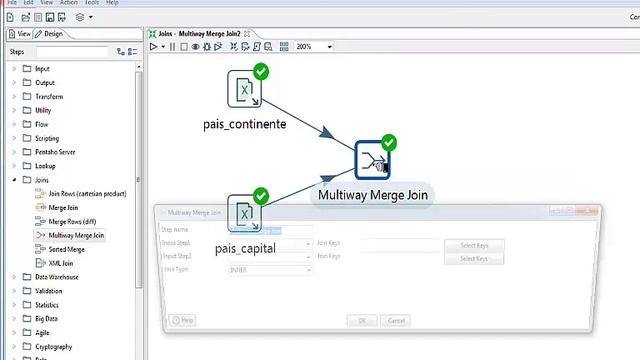This screenshot has height=360, width=640.
Task: Click Select Keys for Input Step2
Action: pyautogui.click(x=474, y=259)
